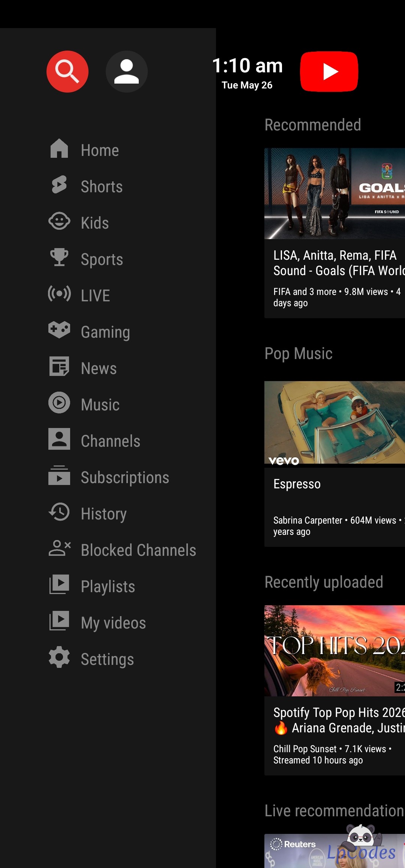The height and width of the screenshot is (868, 405).
Task: Click the Subscriptions icon
Action: (x=59, y=475)
